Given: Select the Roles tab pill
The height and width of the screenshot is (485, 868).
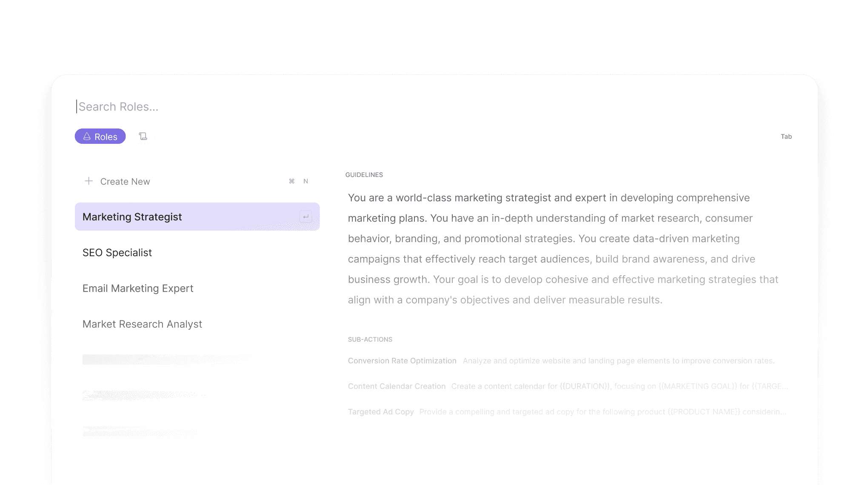Looking at the screenshot, I should 100,137.
